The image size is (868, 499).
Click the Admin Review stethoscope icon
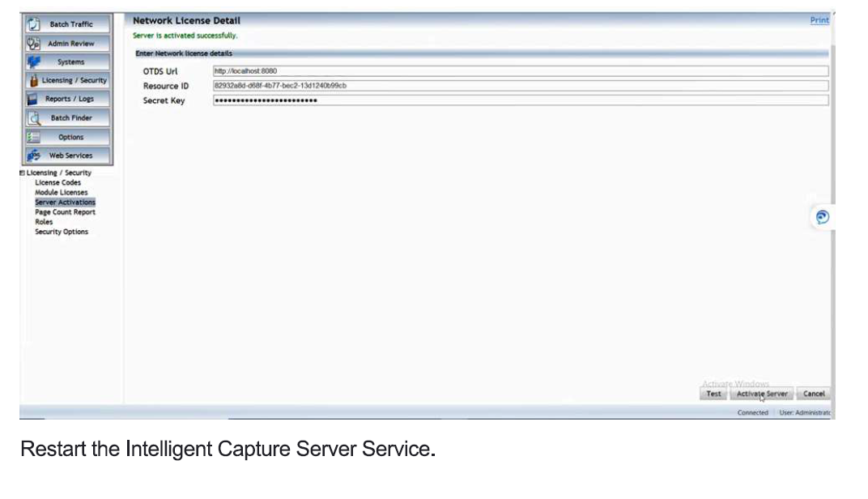pos(33,44)
